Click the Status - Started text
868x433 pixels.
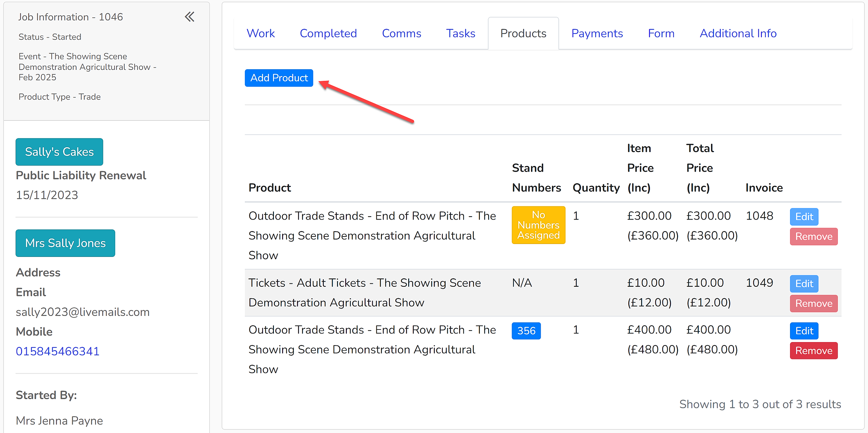50,37
